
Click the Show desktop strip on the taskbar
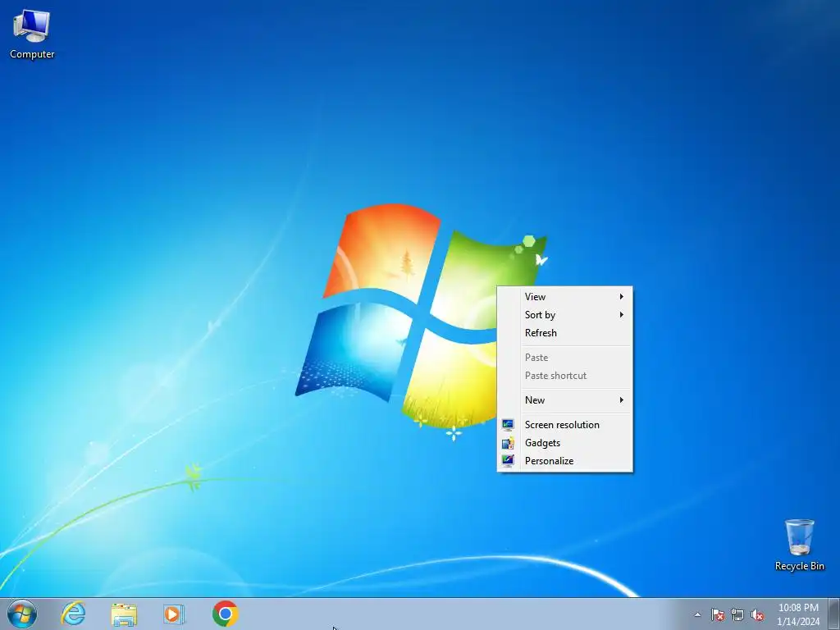[x=834, y=614]
